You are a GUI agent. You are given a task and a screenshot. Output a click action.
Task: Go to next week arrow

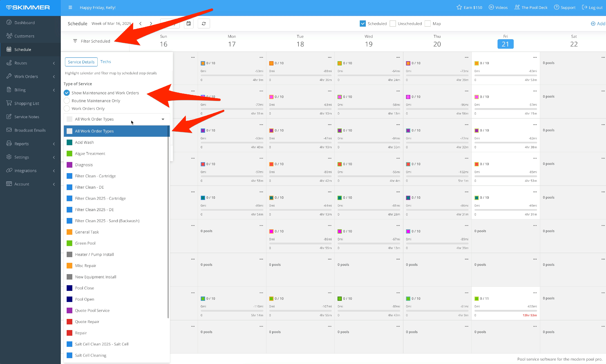pos(151,24)
